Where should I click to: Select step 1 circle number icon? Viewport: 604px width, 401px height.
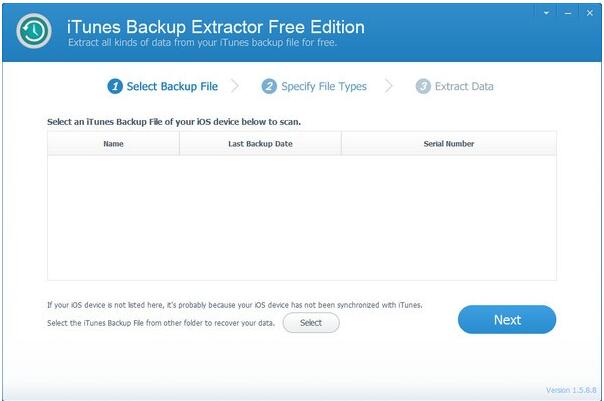(x=115, y=86)
